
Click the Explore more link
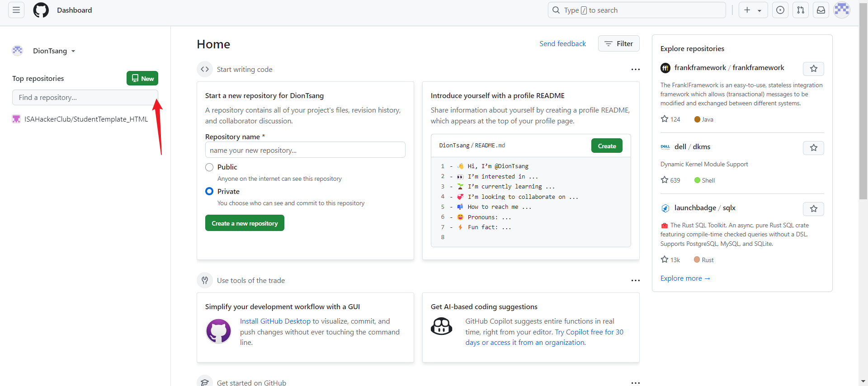pos(685,278)
